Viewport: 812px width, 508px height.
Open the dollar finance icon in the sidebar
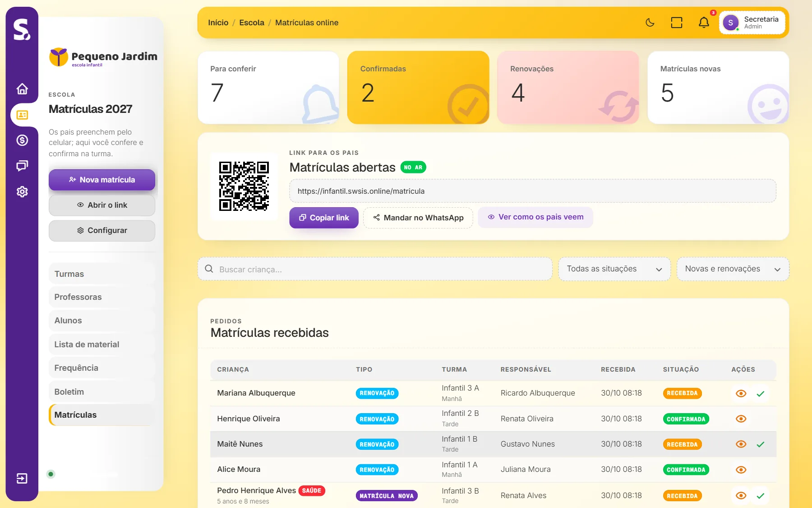point(22,140)
